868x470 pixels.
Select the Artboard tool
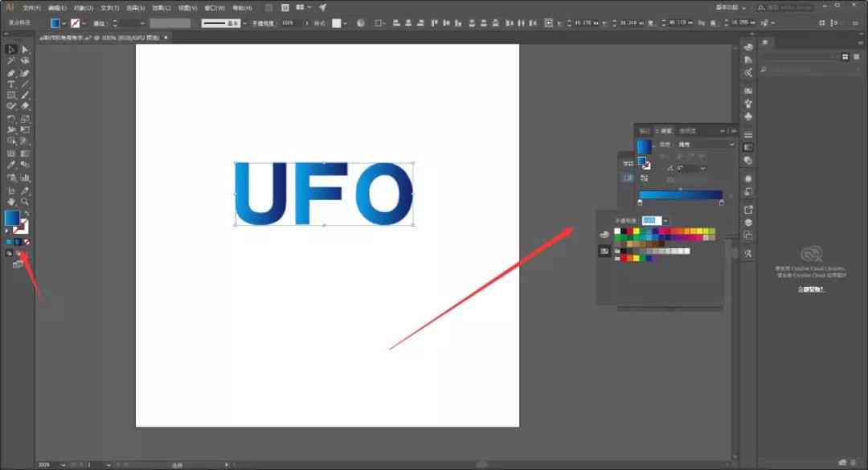click(x=11, y=190)
